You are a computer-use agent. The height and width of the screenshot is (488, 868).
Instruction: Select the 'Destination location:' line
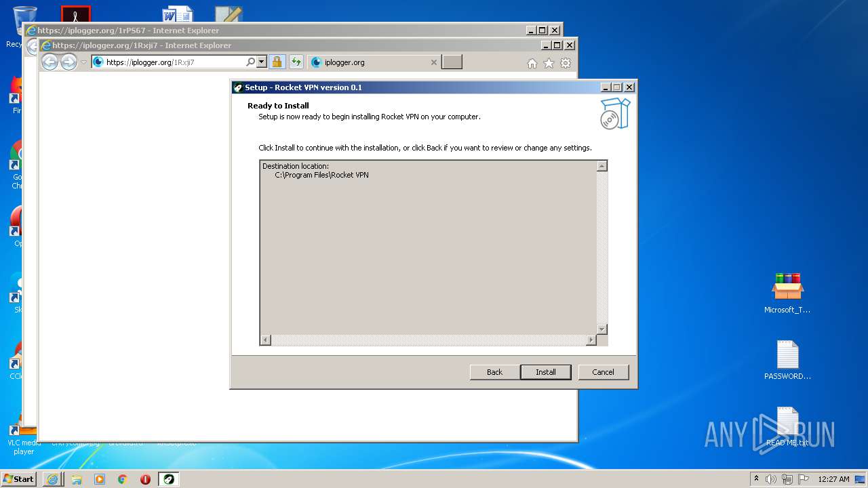pos(296,166)
